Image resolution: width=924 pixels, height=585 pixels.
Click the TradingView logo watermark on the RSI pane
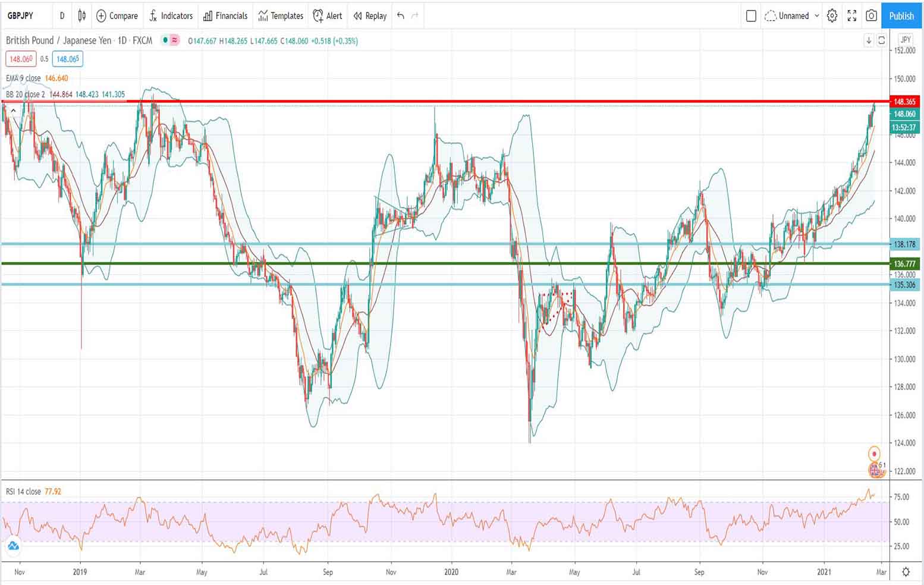[13, 545]
